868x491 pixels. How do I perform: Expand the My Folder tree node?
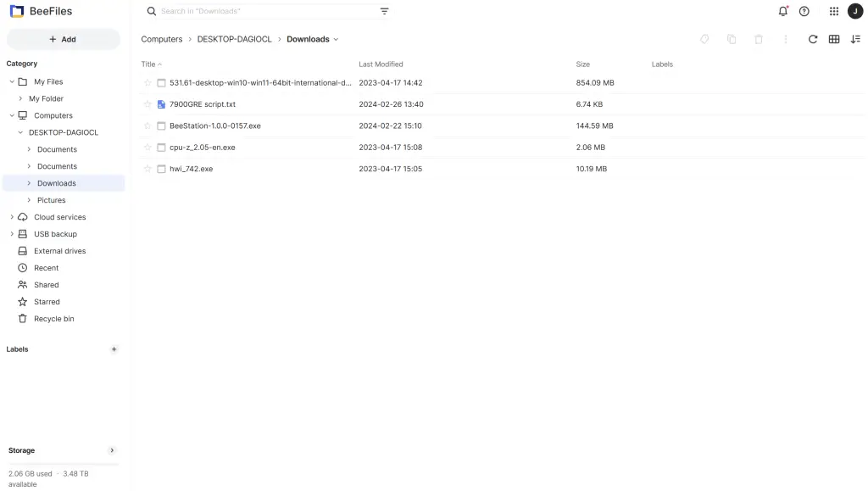click(20, 98)
